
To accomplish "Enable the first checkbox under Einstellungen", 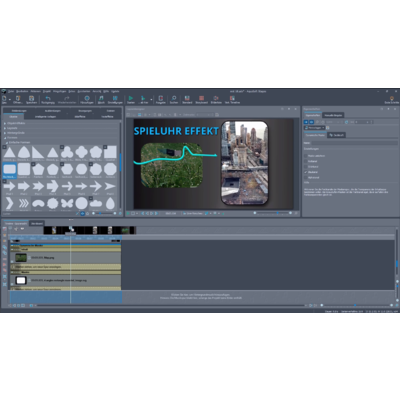I will pos(306,156).
